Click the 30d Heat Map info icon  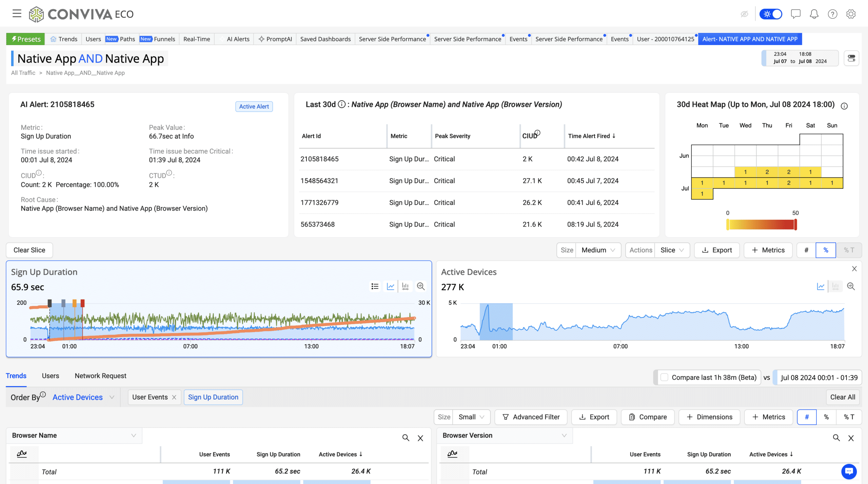(844, 106)
